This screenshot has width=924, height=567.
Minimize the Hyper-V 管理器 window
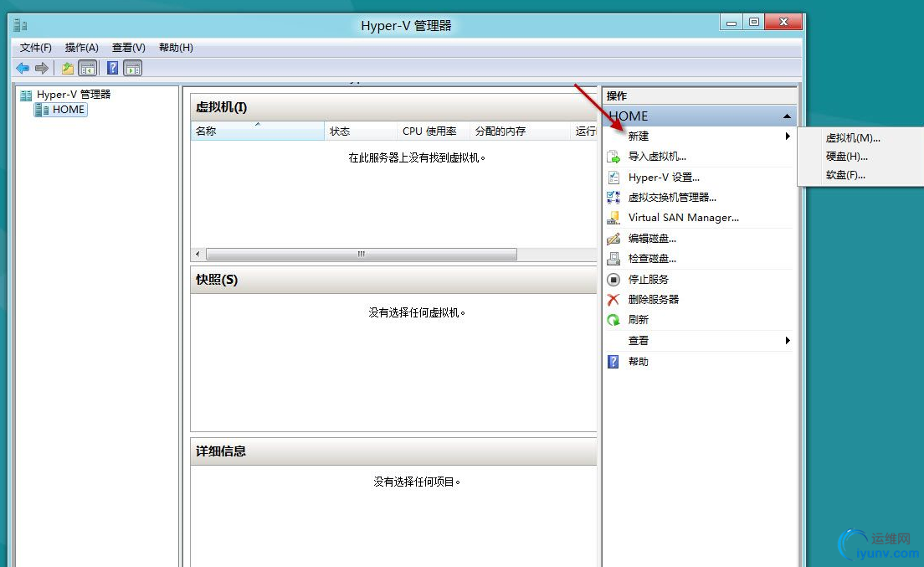click(731, 23)
